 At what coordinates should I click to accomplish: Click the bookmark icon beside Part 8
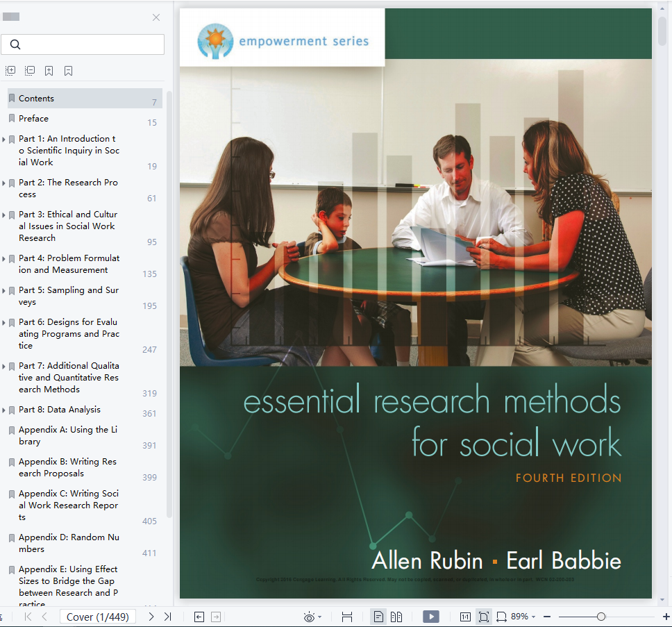pos(12,410)
